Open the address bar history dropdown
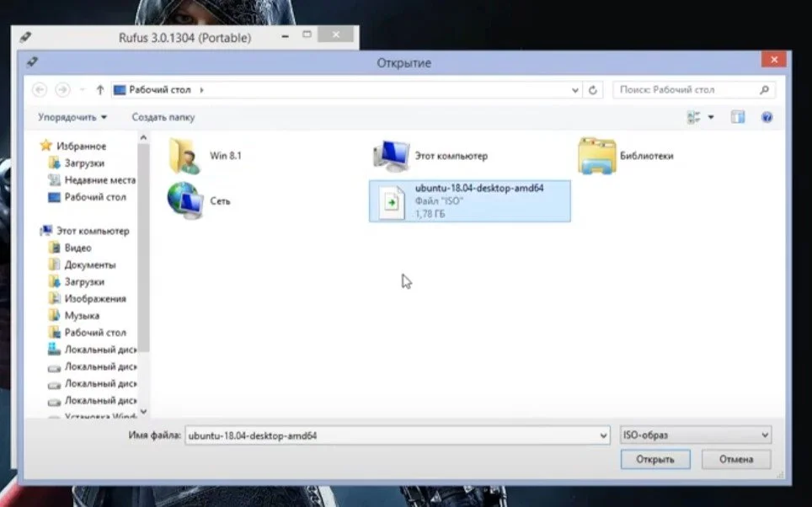Image resolution: width=812 pixels, height=507 pixels. pyautogui.click(x=574, y=90)
